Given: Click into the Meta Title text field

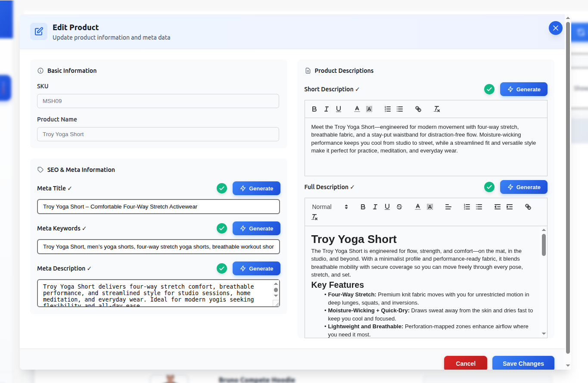Looking at the screenshot, I should click(x=159, y=207).
